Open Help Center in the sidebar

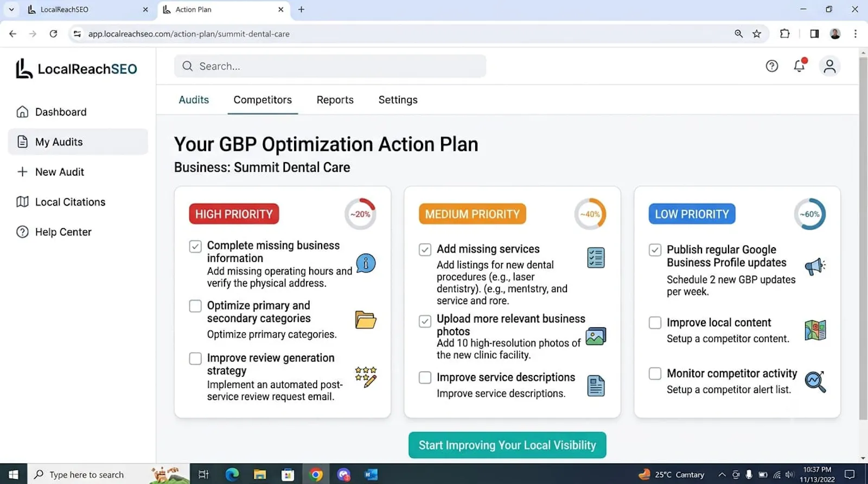click(x=78, y=232)
